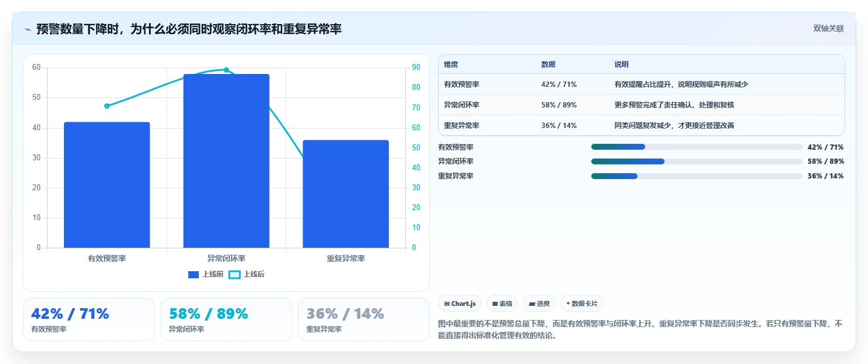
Task: Click the 进度 chip
Action: coord(539,304)
